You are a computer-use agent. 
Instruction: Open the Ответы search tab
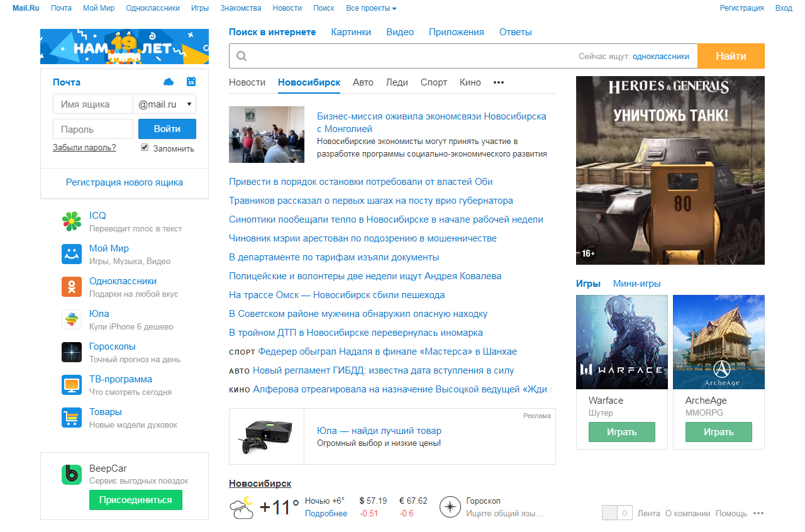coord(516,32)
